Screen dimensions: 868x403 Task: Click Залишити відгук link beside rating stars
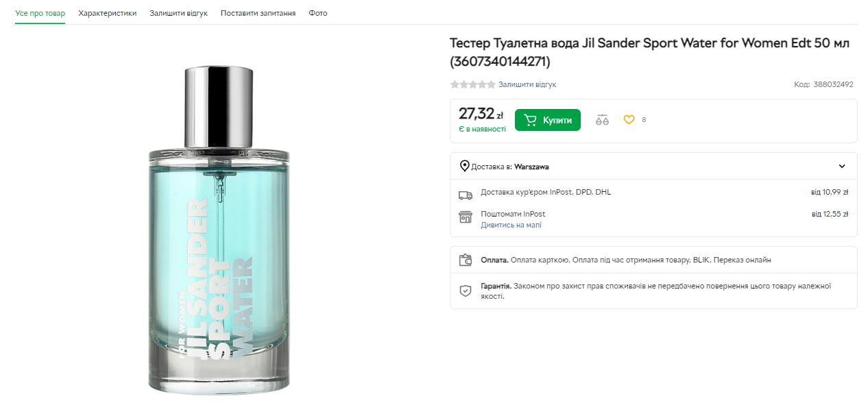527,84
